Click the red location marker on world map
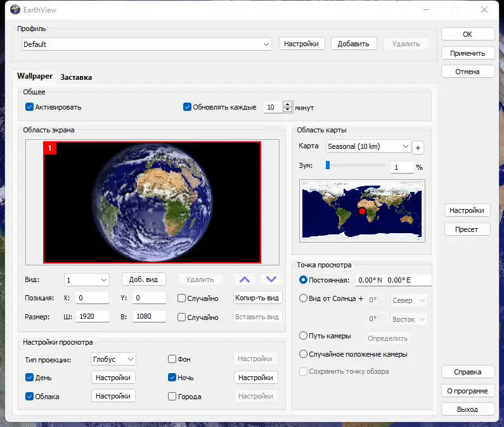504x427 pixels. pos(363,212)
